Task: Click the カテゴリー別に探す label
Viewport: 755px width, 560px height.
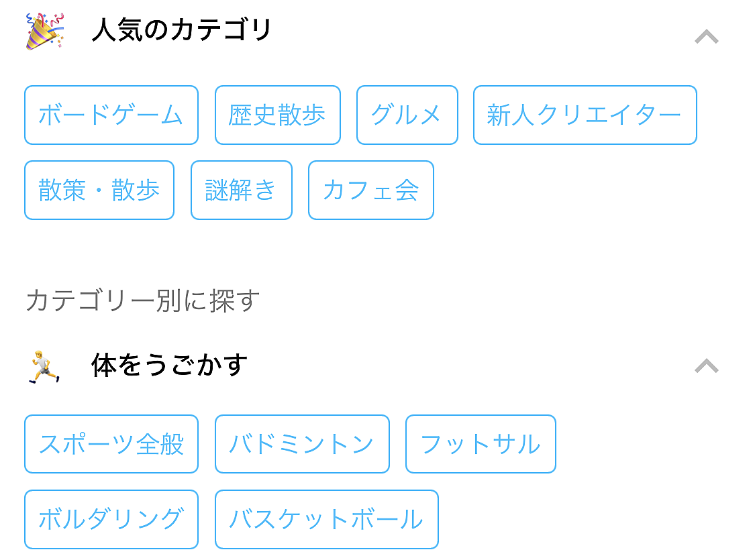Action: tap(142, 300)
